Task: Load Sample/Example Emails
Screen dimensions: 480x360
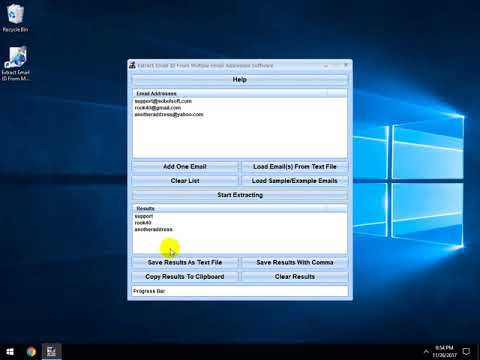Action: click(295, 181)
